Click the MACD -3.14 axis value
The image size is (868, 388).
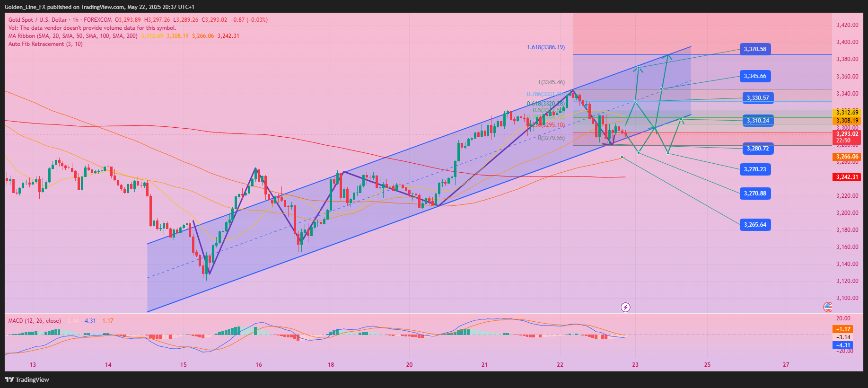click(x=843, y=337)
